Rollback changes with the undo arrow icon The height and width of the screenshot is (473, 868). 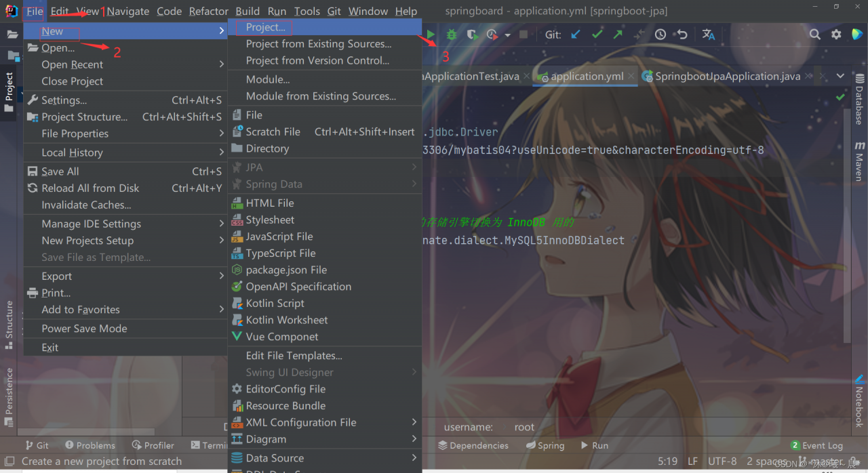682,35
